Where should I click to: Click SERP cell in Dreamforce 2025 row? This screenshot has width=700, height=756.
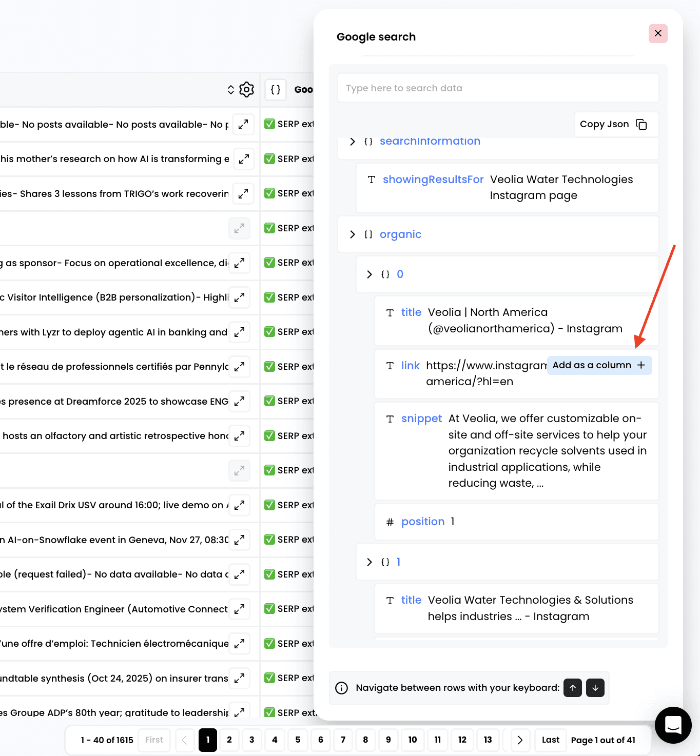[288, 401]
